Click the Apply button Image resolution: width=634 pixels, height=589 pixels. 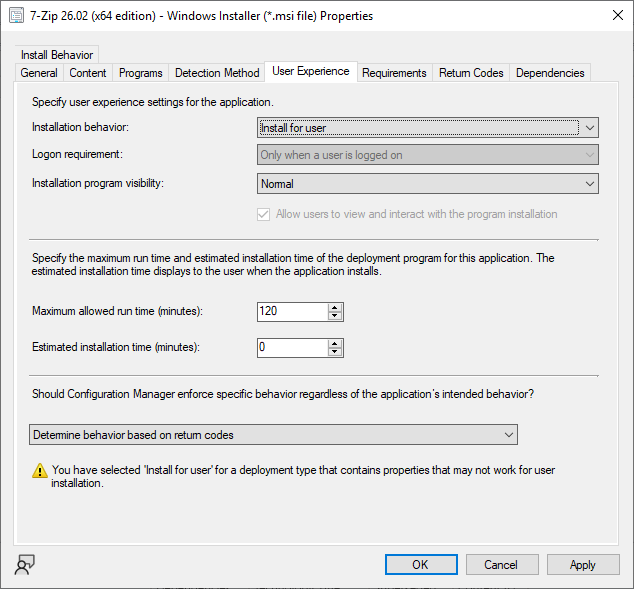click(x=583, y=564)
